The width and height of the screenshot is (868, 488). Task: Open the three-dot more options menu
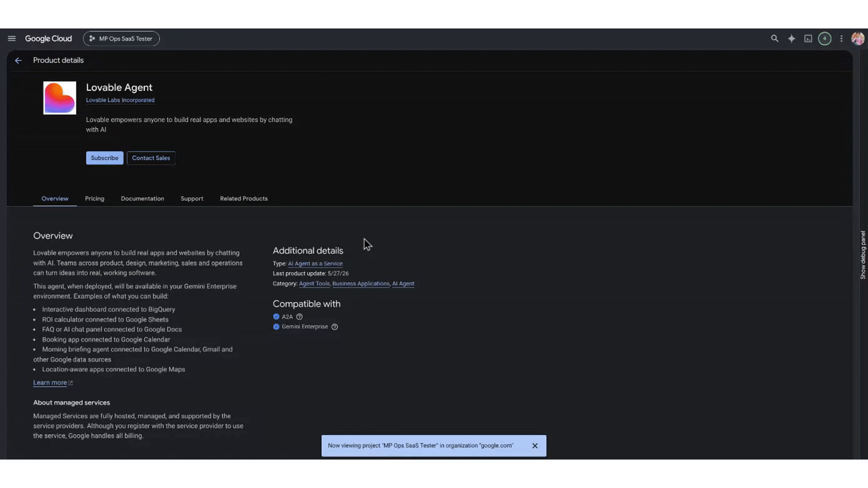[x=841, y=39]
